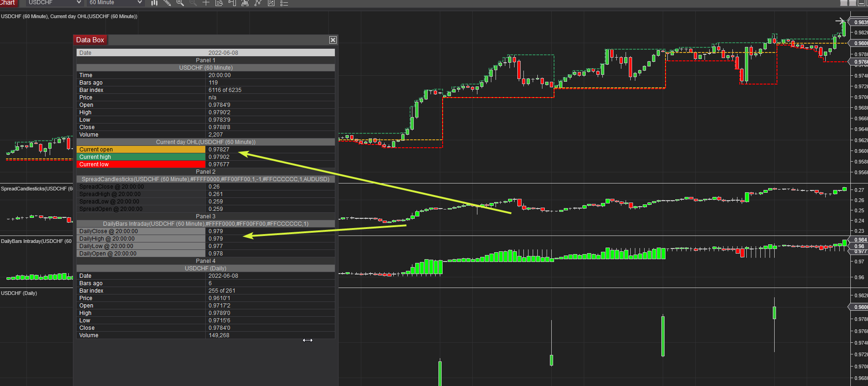Viewport: 868px width, 386px height.
Task: Activate the crosshair plus tool
Action: (x=206, y=3)
